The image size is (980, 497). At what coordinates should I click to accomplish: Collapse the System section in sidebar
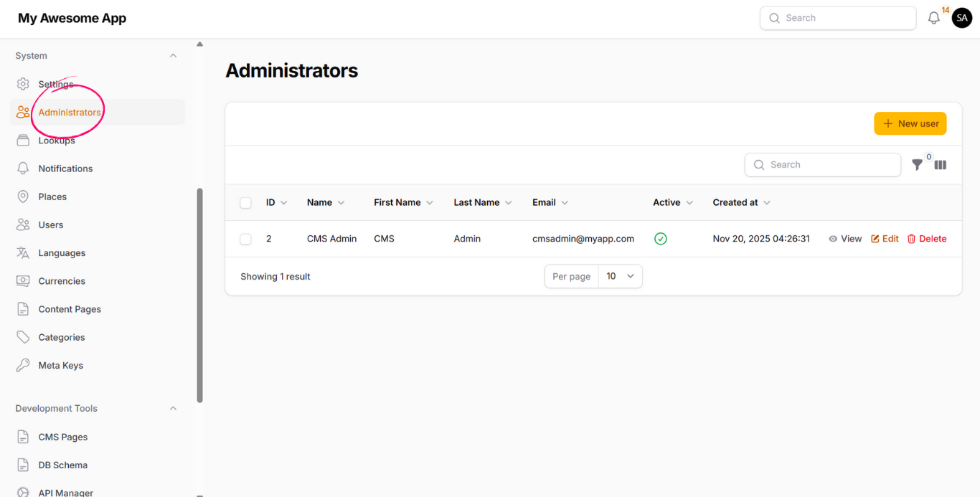tap(173, 55)
